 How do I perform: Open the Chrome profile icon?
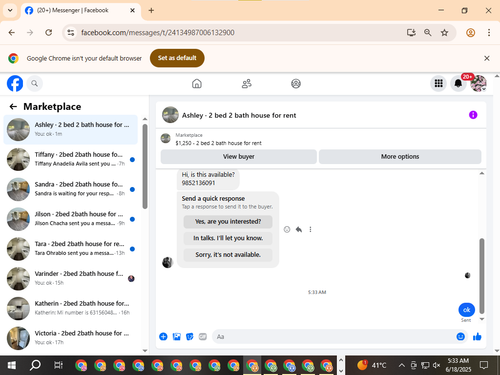pyautogui.click(x=470, y=33)
